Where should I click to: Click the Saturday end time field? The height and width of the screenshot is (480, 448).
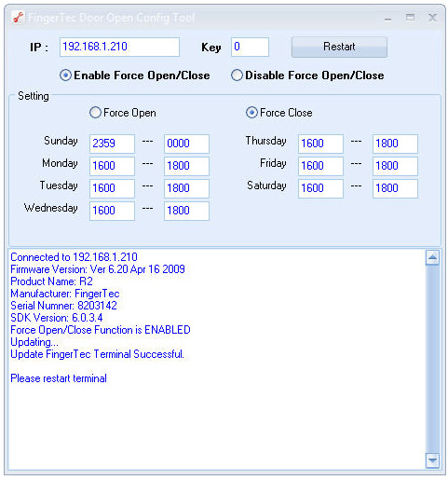[x=395, y=188]
